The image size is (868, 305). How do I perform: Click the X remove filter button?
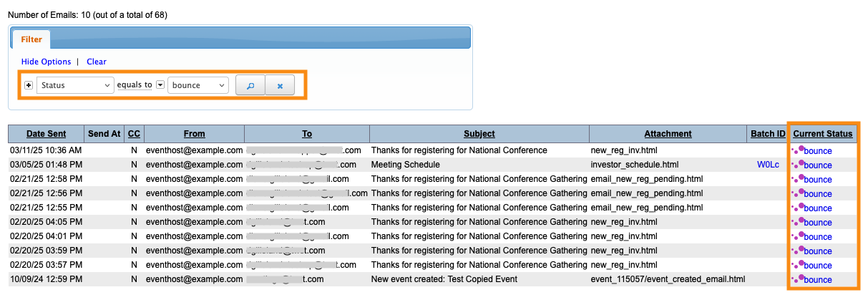280,85
